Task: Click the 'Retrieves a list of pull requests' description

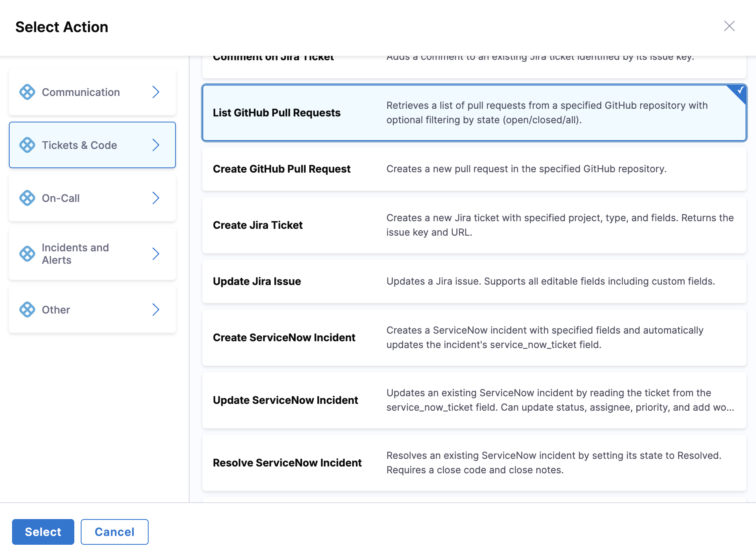Action: (547, 113)
